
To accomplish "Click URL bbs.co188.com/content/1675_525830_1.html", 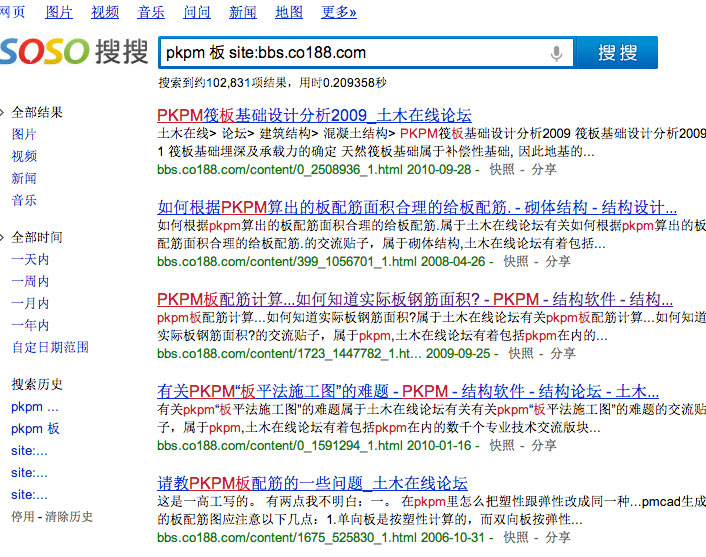I will point(287,538).
